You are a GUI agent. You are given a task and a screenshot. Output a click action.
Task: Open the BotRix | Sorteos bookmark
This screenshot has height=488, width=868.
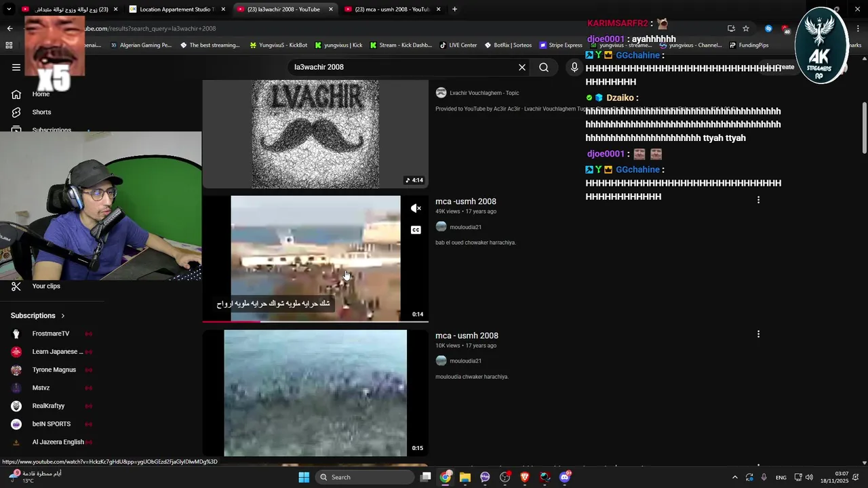[508, 45]
